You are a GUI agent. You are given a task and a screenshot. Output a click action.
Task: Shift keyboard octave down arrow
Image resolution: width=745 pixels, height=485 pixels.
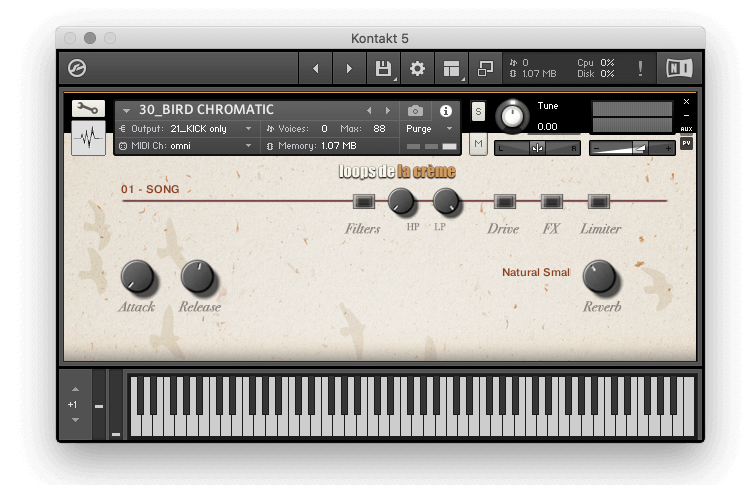(x=76, y=420)
